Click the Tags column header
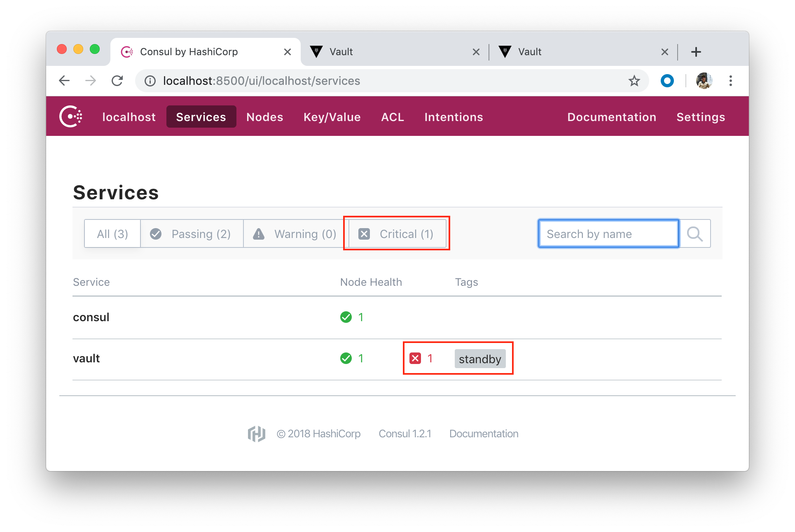795x532 pixels. coord(466,282)
